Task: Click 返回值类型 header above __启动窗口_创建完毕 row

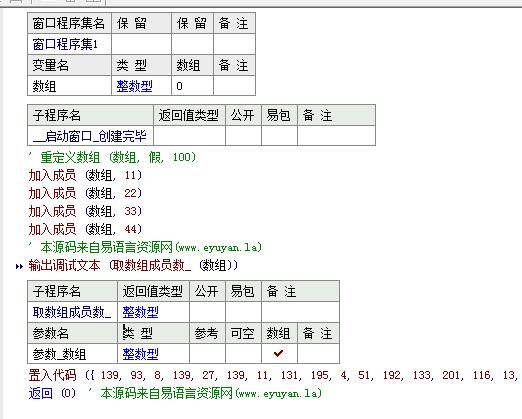Action: pos(189,115)
